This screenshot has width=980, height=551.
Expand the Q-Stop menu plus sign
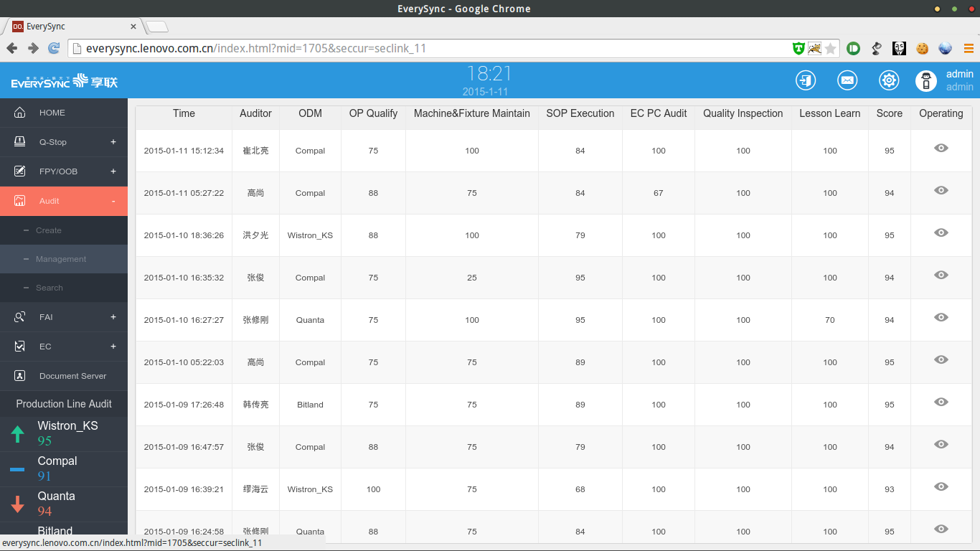pos(113,142)
